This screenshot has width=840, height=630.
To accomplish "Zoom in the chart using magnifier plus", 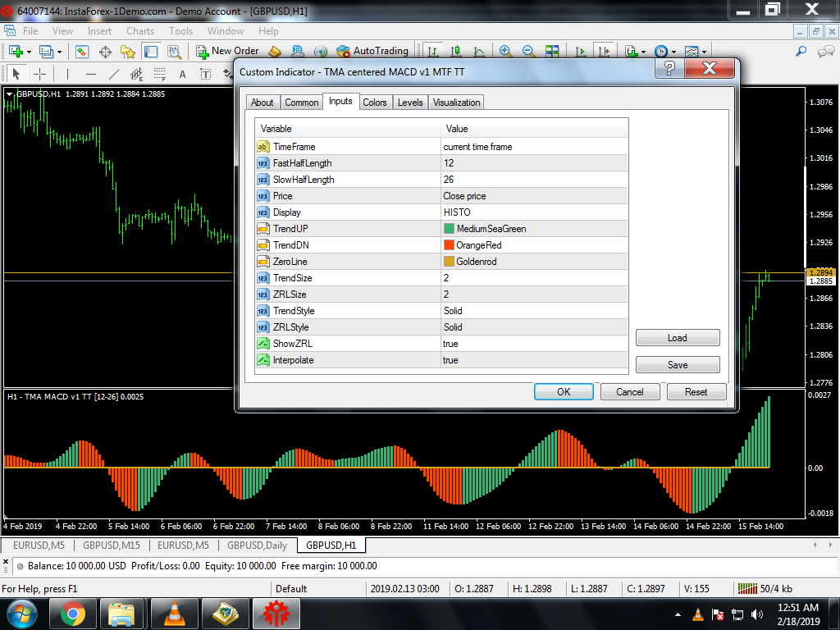I will 504,52.
